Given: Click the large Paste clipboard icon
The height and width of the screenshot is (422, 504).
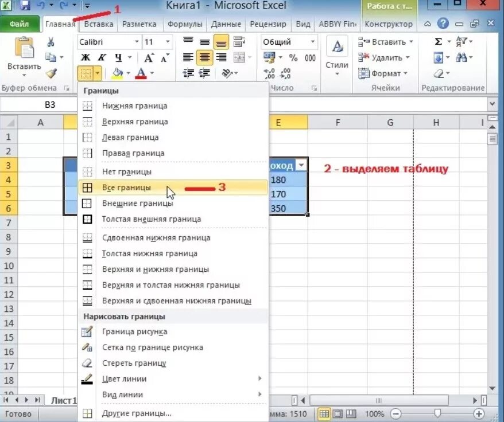Looking at the screenshot, I should click(24, 48).
